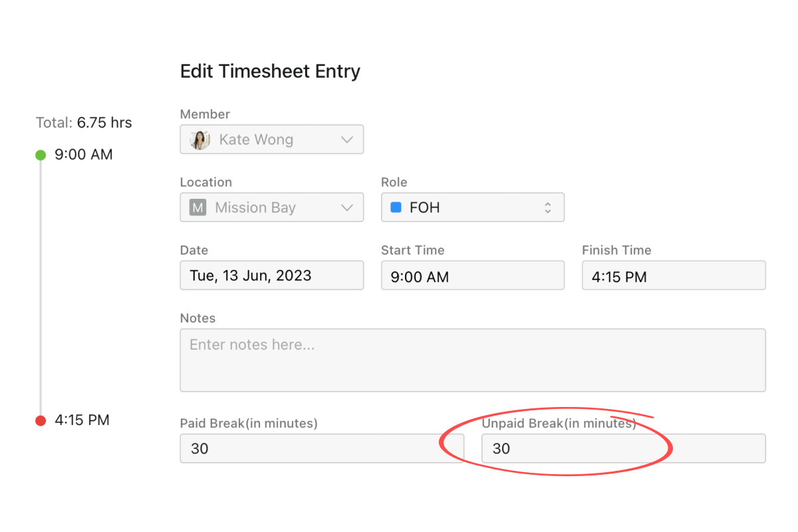Edit the Paid Break minutes value
Viewport: 798px width, 532px height.
click(x=322, y=448)
